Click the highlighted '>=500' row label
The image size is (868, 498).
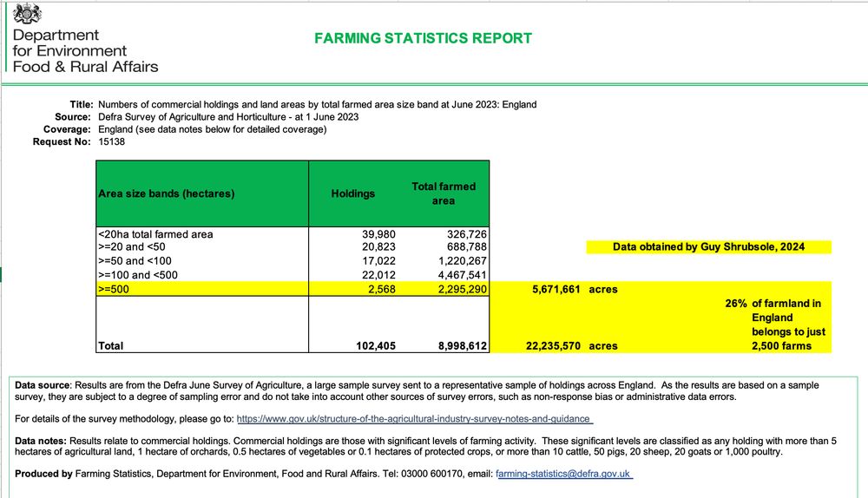point(114,289)
